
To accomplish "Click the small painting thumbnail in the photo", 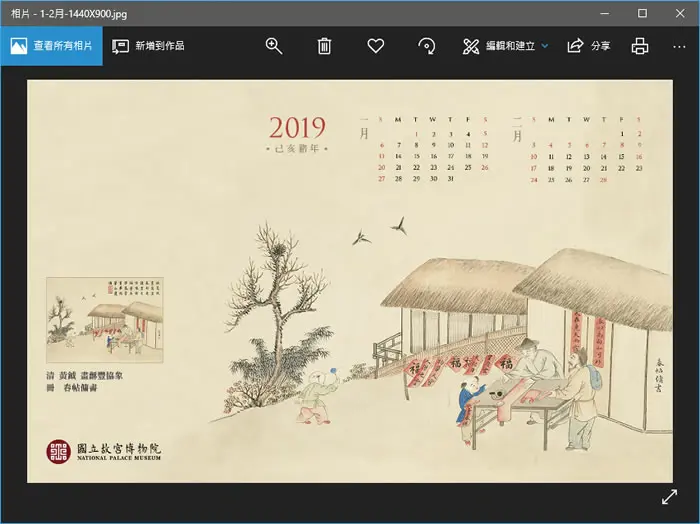I will [x=105, y=320].
